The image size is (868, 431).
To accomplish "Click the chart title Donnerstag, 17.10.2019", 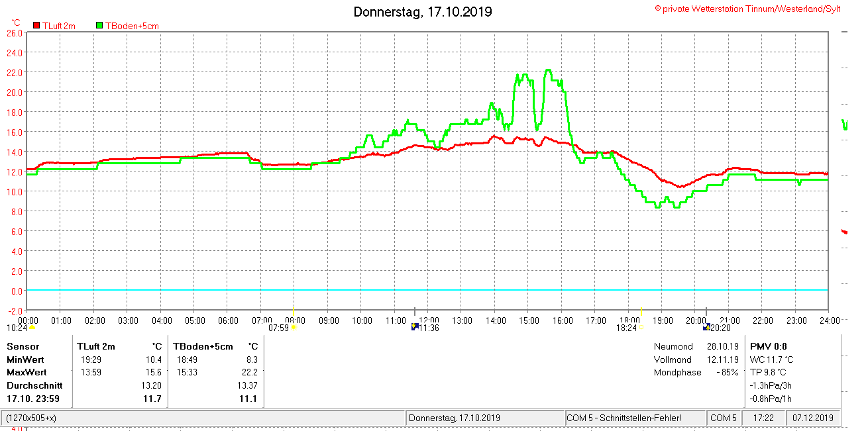I will click(x=423, y=12).
